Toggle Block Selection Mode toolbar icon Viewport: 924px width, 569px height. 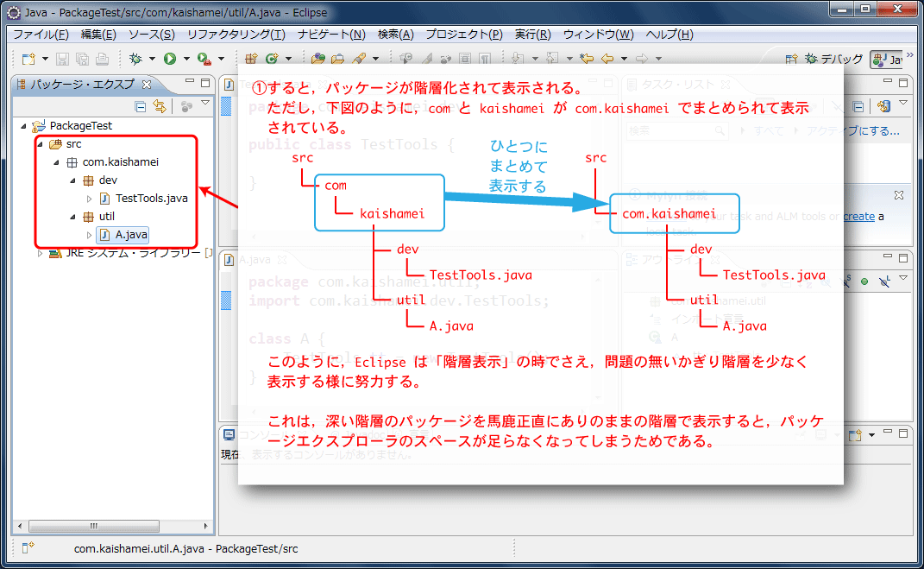(x=465, y=59)
